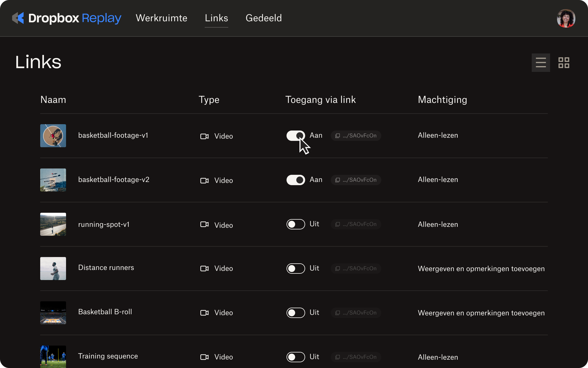Open the Werkruimte tab
This screenshot has width=588, height=368.
(x=161, y=18)
